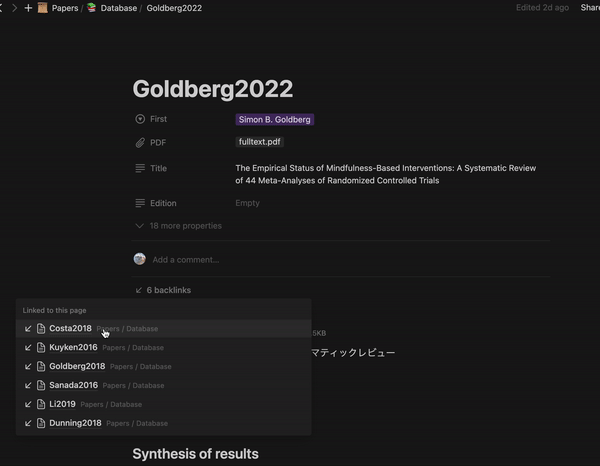
Task: Open the Papers breadcrumb page
Action: click(64, 8)
